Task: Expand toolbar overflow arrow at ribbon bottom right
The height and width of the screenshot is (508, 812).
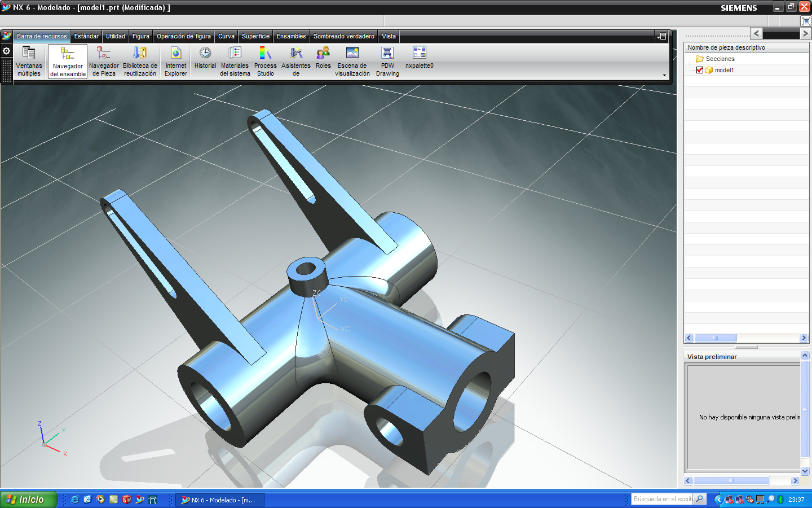Action: (664, 75)
